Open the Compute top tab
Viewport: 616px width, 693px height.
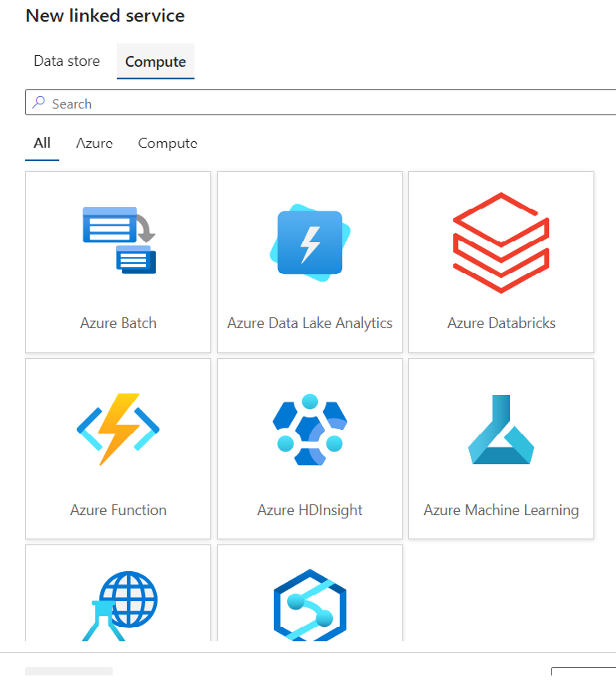(x=155, y=62)
